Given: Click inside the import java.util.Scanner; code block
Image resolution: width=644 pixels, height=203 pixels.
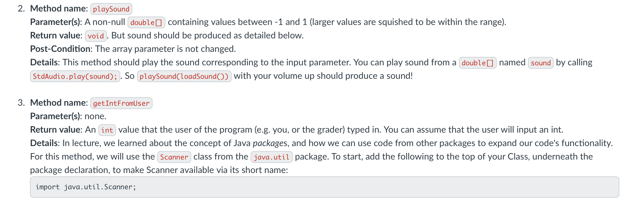Looking at the screenshot, I should [324, 187].
